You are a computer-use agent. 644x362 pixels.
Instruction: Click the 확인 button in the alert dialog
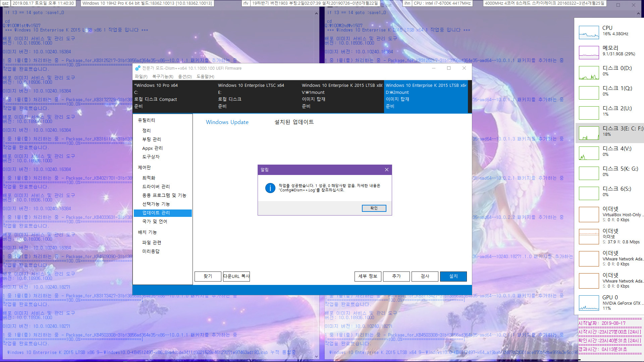click(374, 208)
